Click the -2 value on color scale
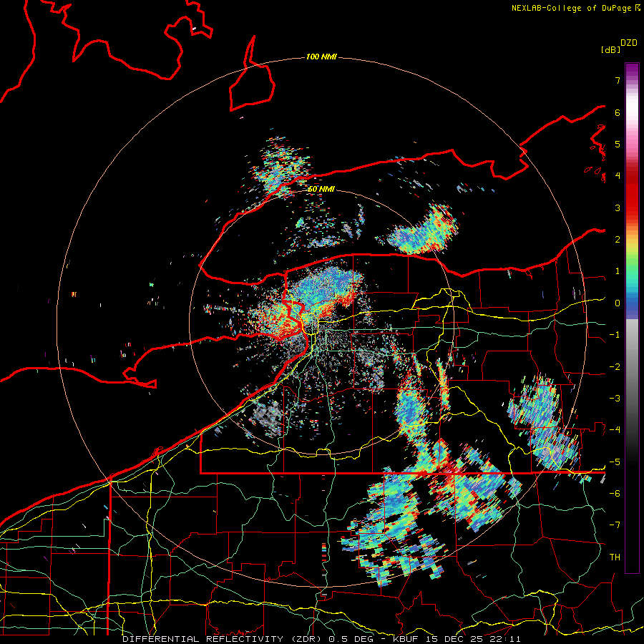 [615, 367]
